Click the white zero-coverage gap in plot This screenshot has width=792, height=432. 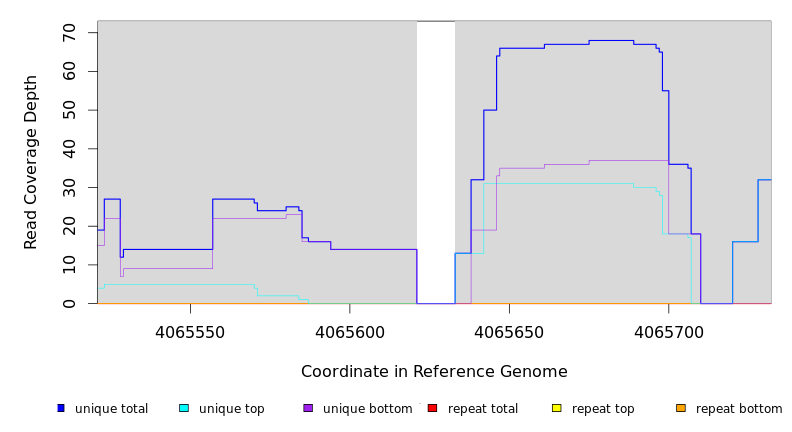pos(436,160)
